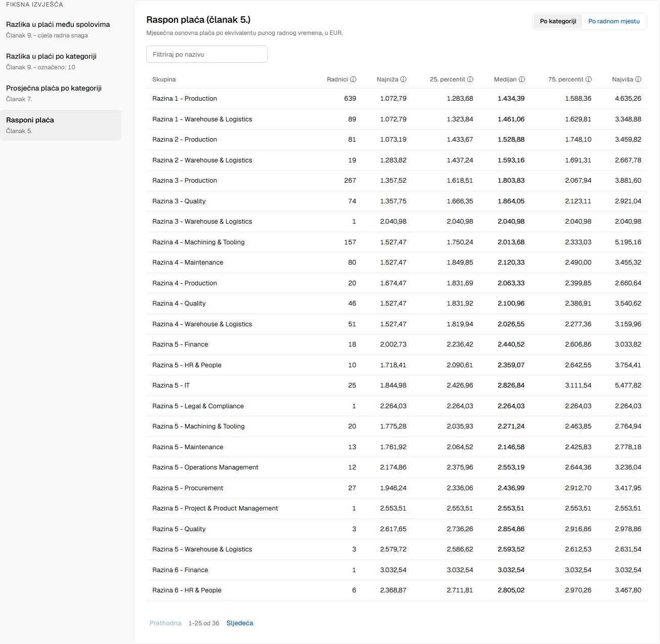Click Razina 6 - HR & People
This screenshot has height=644, width=660.
coord(187,590)
